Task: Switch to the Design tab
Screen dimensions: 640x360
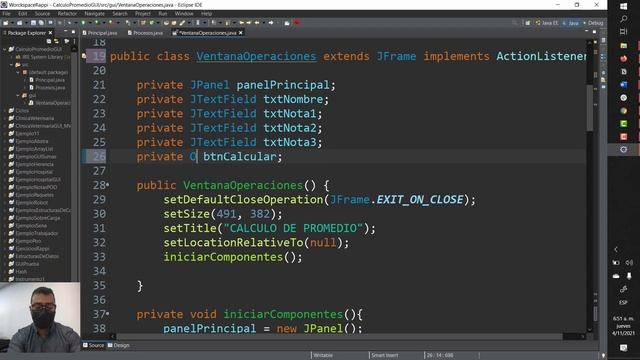Action: 119,345
